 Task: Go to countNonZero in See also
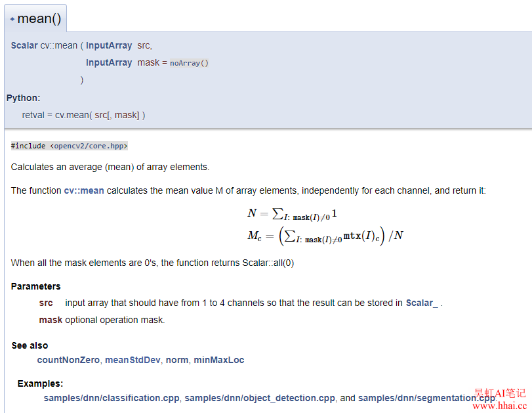click(68, 360)
